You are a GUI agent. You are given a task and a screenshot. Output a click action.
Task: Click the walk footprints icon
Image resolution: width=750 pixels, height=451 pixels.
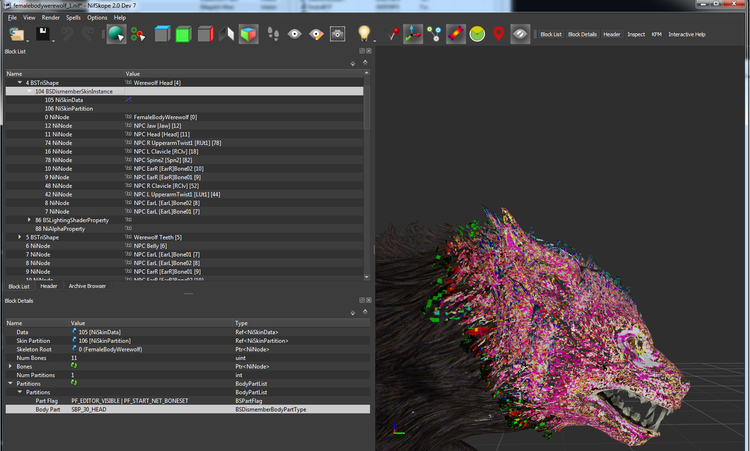[x=273, y=34]
